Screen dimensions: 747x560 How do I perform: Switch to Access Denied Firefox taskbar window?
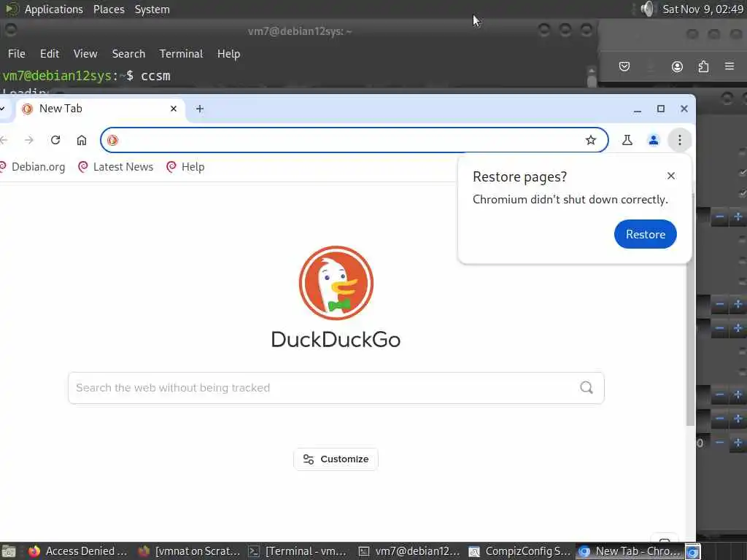79,551
